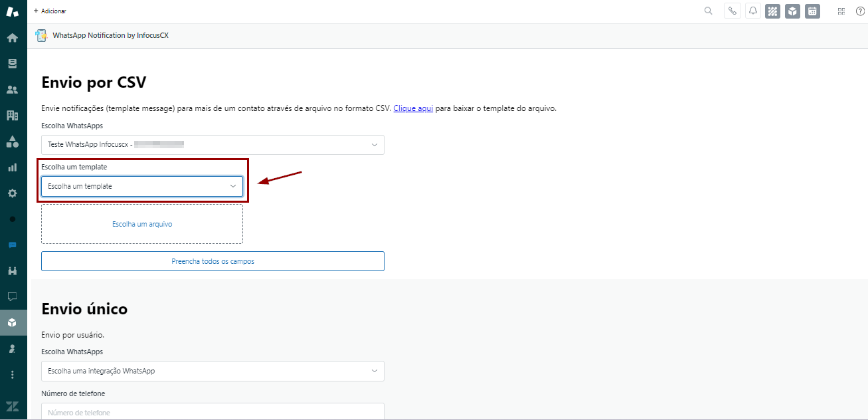Image resolution: width=868 pixels, height=420 pixels.
Task: Click the 'Clique aqui' link
Action: point(413,108)
